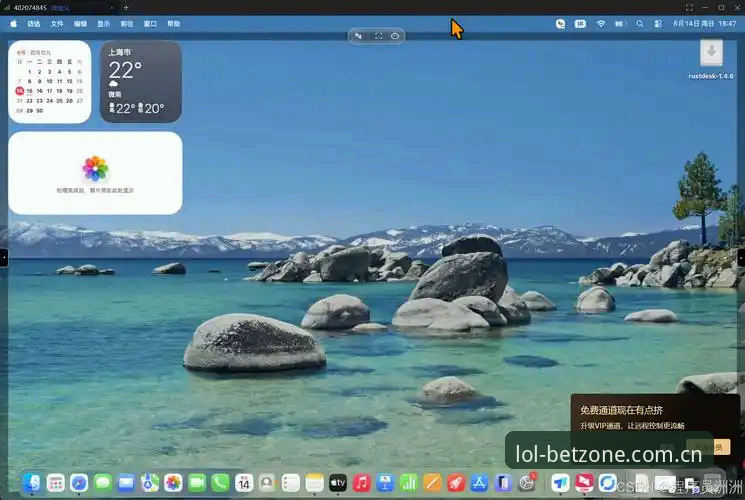Switch the input method in the menu bar
Screen dimensions: 745x500
click(580, 23)
